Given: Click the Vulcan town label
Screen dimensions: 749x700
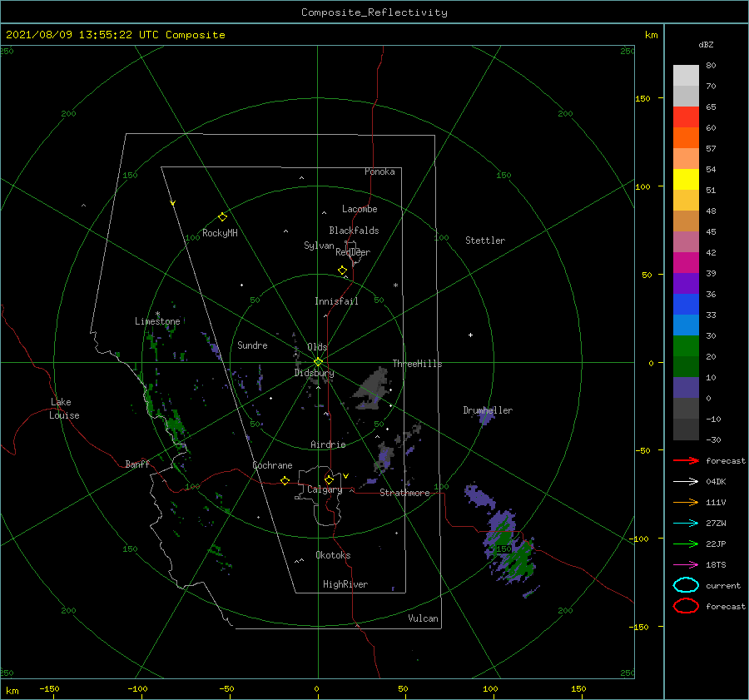Looking at the screenshot, I should click(423, 618).
